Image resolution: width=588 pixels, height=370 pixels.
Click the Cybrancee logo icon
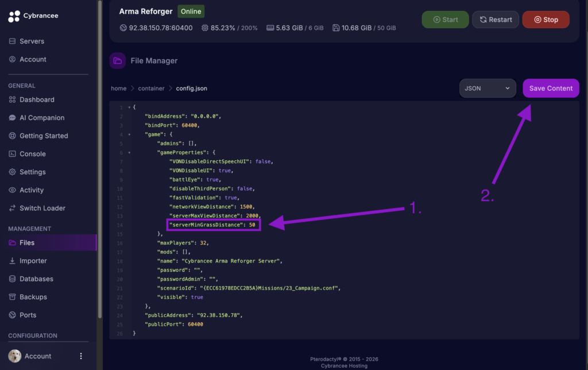pyautogui.click(x=14, y=16)
